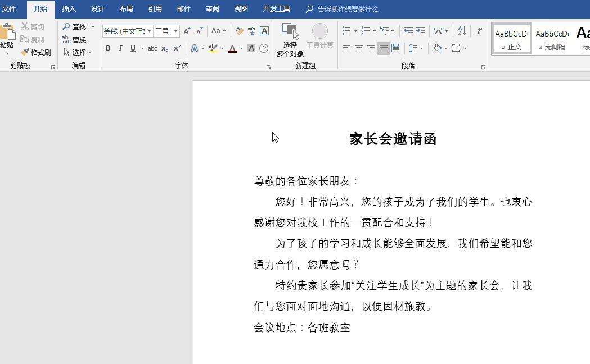Viewport: 590px width, 364px height.
Task: Enable center alignment
Action: (358, 48)
